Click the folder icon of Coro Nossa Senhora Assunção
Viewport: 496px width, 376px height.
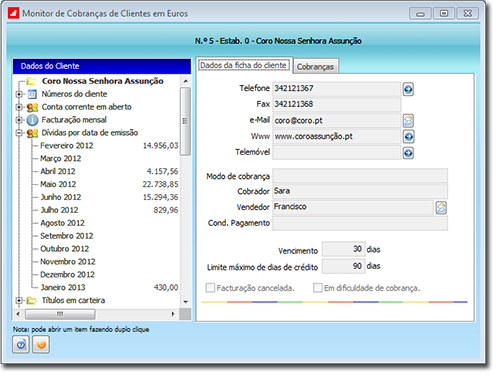point(31,81)
